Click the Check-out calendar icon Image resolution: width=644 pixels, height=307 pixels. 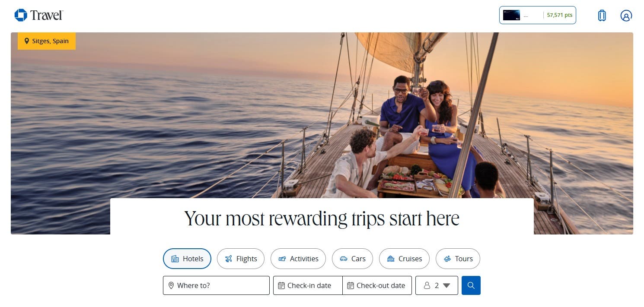pos(351,285)
